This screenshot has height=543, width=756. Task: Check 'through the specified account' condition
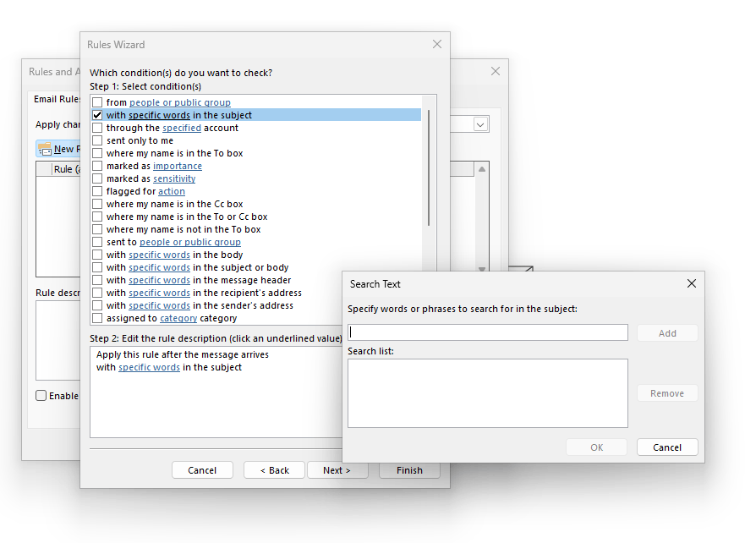click(97, 128)
